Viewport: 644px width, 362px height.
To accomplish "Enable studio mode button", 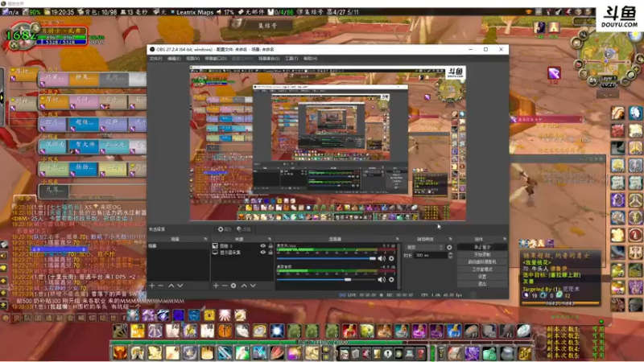I will (x=482, y=269).
